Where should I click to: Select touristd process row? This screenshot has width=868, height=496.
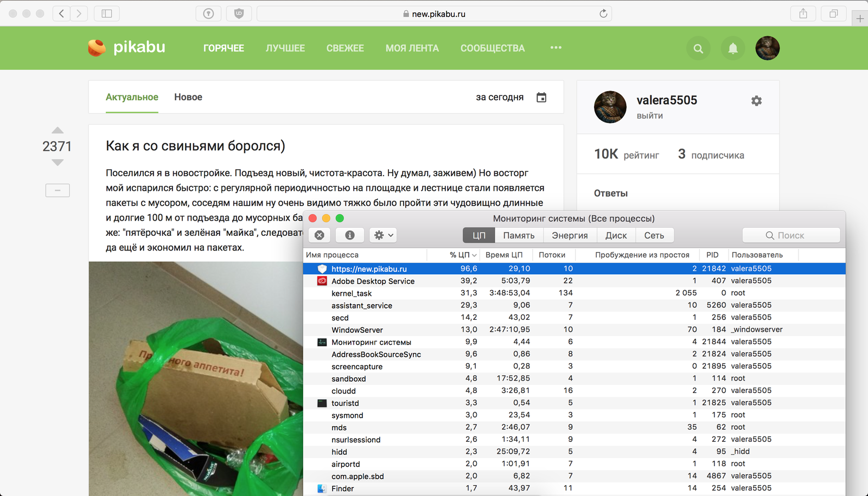574,403
